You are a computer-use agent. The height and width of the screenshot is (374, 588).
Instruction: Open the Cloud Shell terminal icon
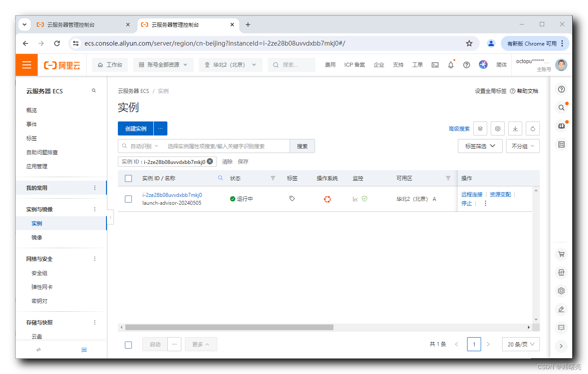pyautogui.click(x=435, y=65)
